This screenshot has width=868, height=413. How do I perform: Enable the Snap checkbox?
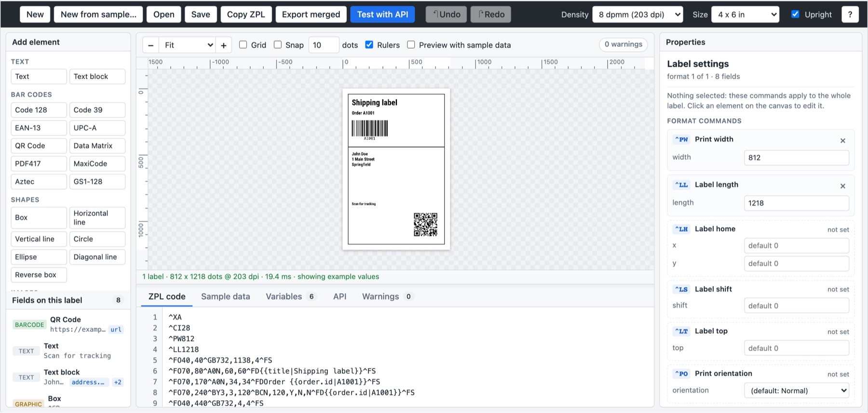pyautogui.click(x=278, y=45)
